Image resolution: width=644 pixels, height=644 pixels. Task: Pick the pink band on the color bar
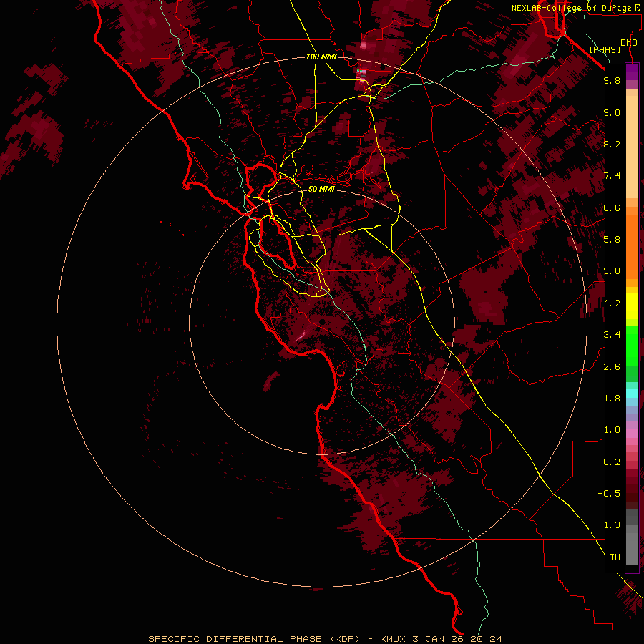[x=632, y=434]
